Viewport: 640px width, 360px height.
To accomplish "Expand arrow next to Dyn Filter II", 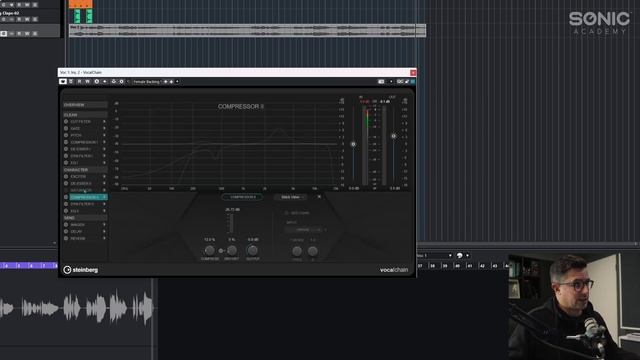I will point(104,204).
